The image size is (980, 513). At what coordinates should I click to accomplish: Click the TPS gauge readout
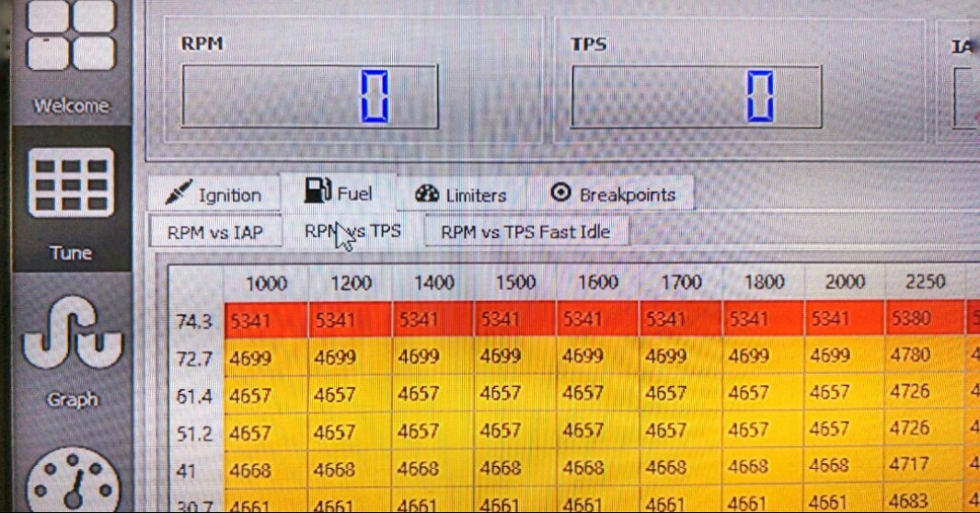click(697, 97)
